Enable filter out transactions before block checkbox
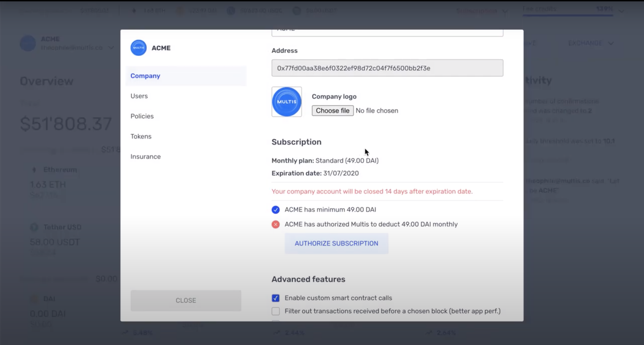The height and width of the screenshot is (345, 644). 275,311
